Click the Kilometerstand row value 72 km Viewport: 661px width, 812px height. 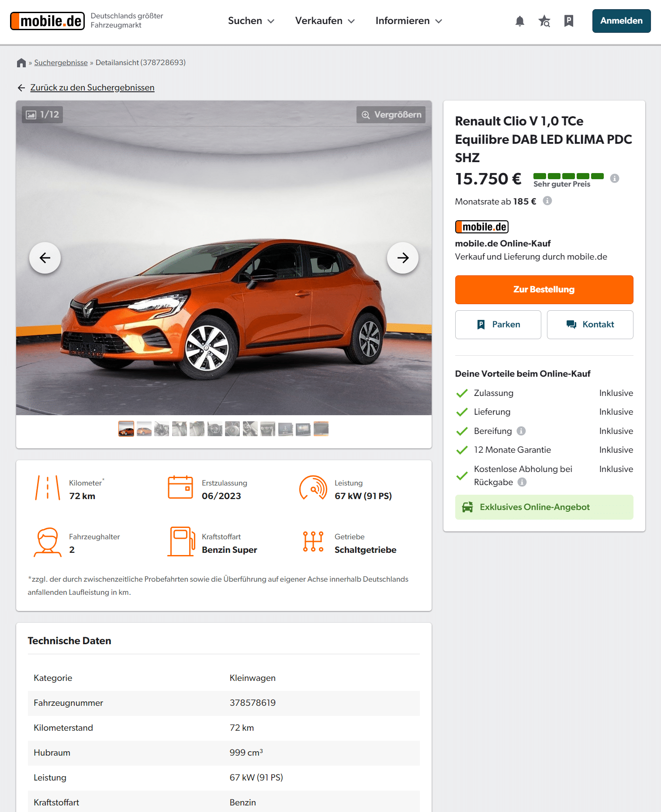click(242, 728)
